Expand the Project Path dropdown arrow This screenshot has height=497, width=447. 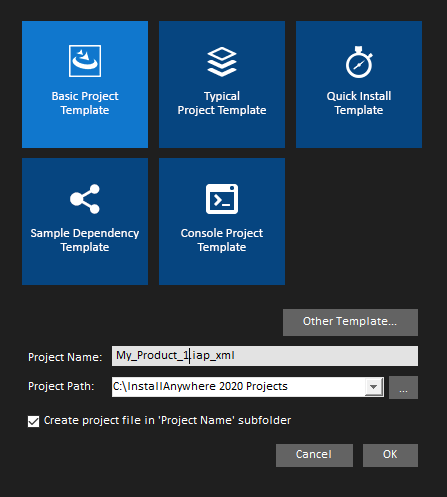click(x=374, y=387)
